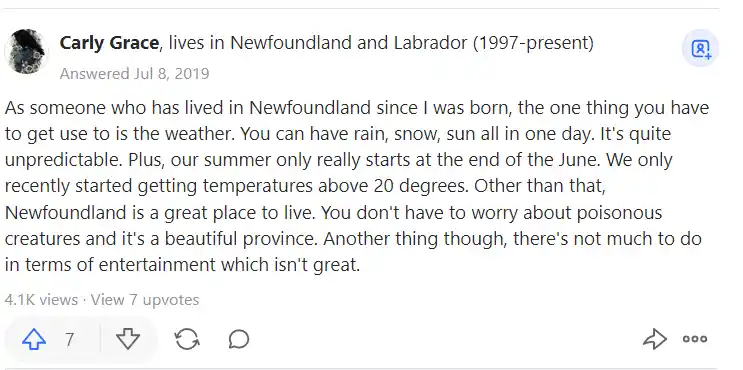Open comments with the speech bubble icon

[239, 339]
